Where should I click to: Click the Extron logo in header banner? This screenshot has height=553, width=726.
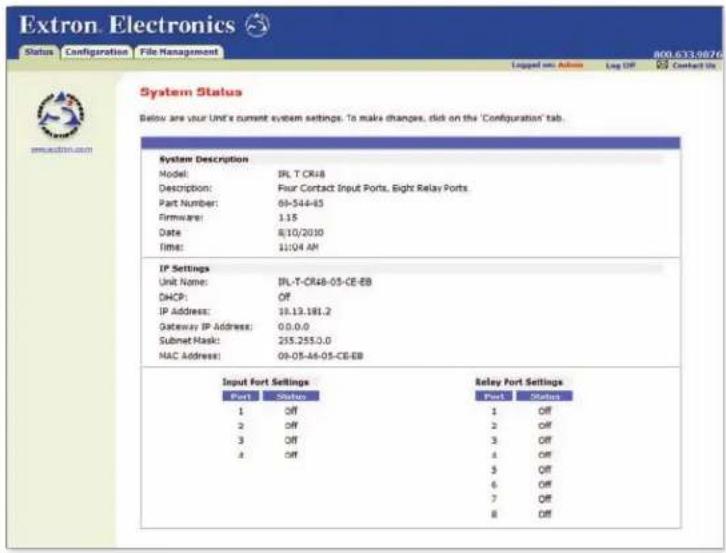tap(257, 25)
